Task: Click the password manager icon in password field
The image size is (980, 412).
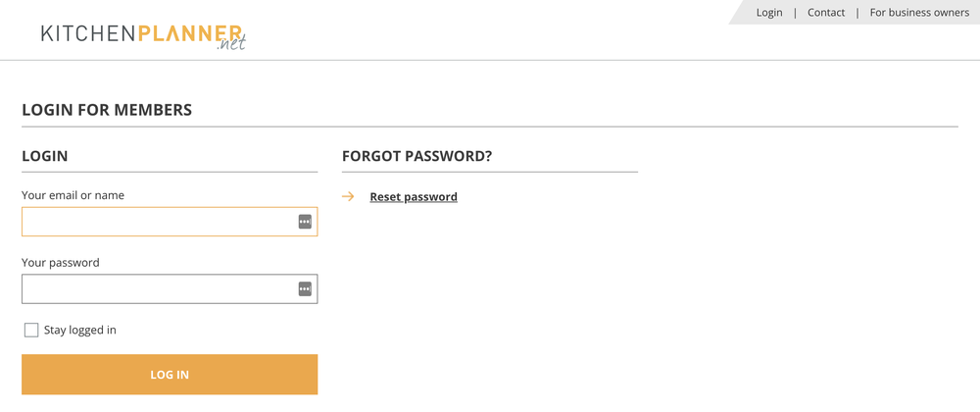Action: [x=305, y=288]
